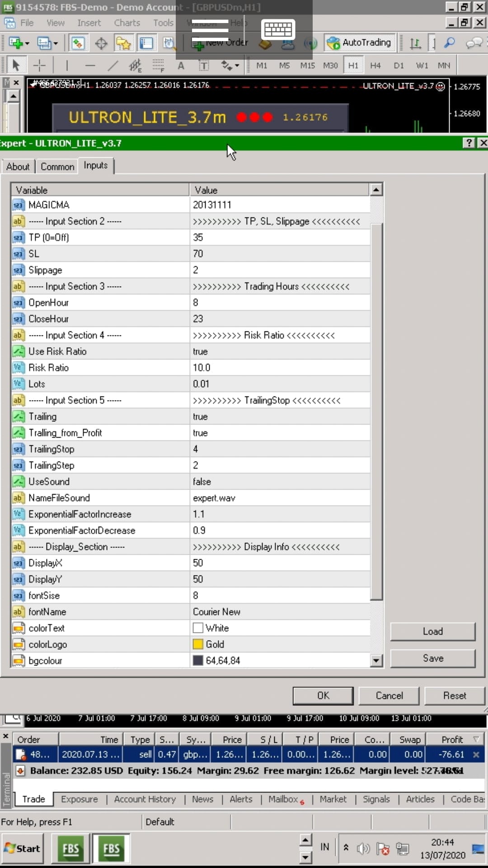Click the Gold colorLogo swatch
The height and width of the screenshot is (868, 488).
[x=198, y=644]
